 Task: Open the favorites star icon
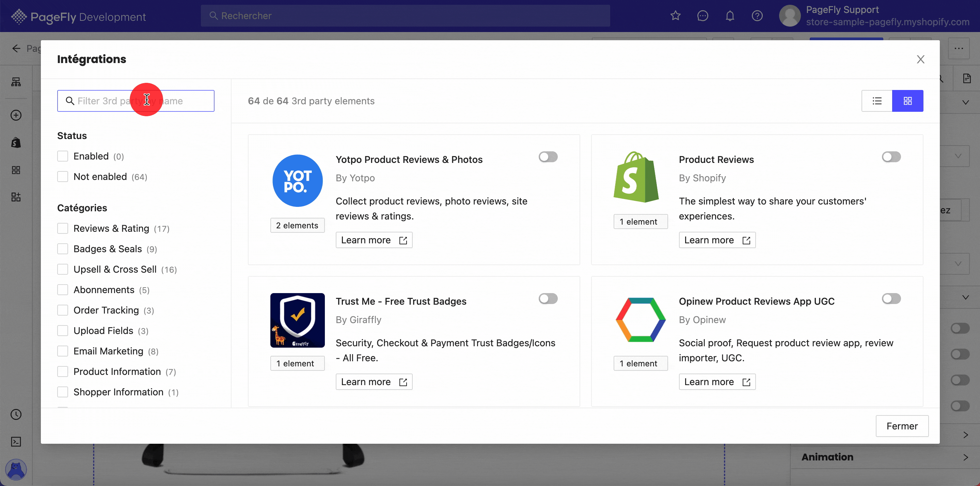pos(675,16)
